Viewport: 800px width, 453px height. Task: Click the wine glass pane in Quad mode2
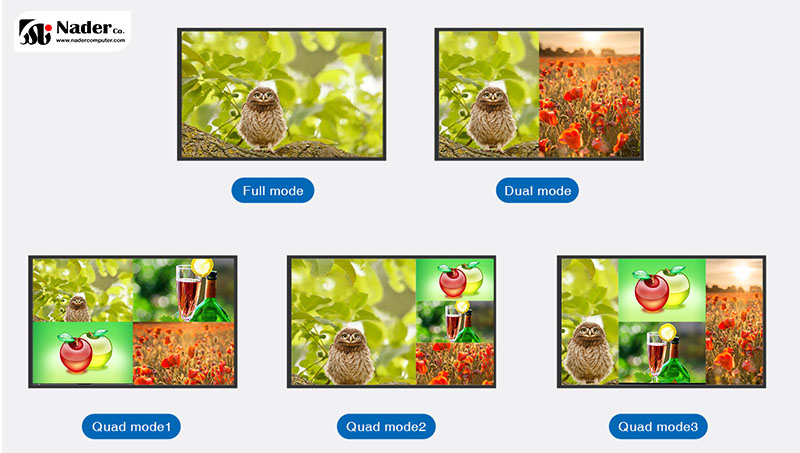pyautogui.click(x=455, y=322)
